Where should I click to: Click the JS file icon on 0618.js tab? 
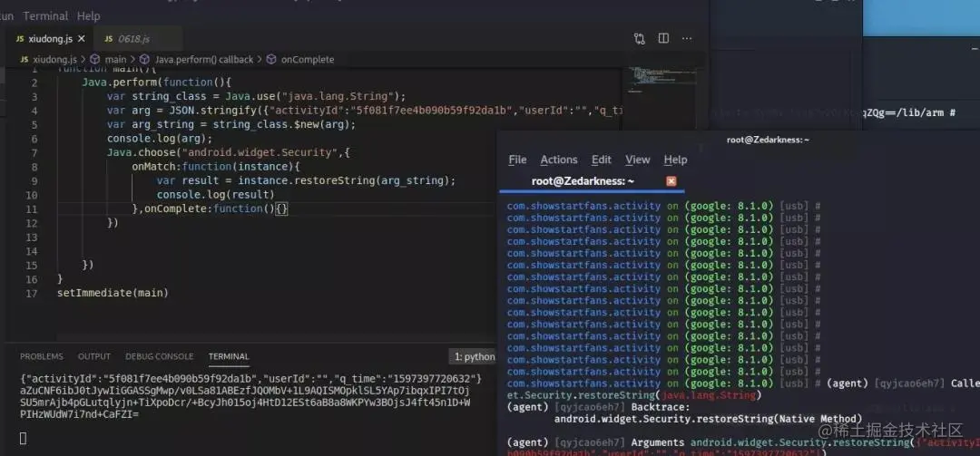(x=109, y=39)
